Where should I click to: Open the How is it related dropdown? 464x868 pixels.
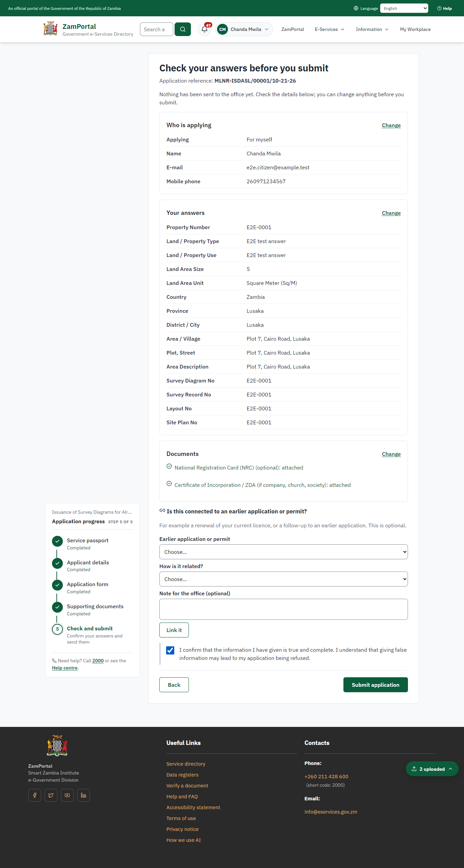click(x=284, y=579)
